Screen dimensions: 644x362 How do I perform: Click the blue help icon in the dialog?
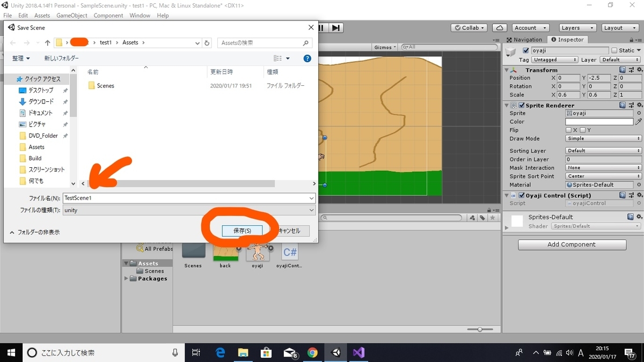click(x=308, y=58)
